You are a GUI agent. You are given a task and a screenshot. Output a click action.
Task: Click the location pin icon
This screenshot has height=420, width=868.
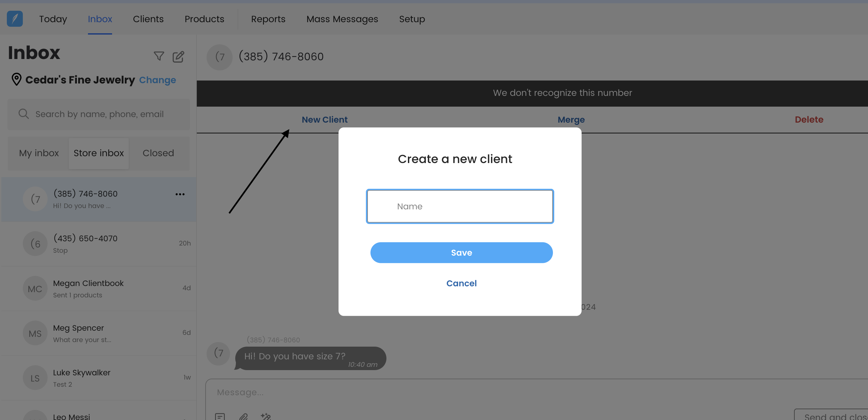pyautogui.click(x=16, y=80)
